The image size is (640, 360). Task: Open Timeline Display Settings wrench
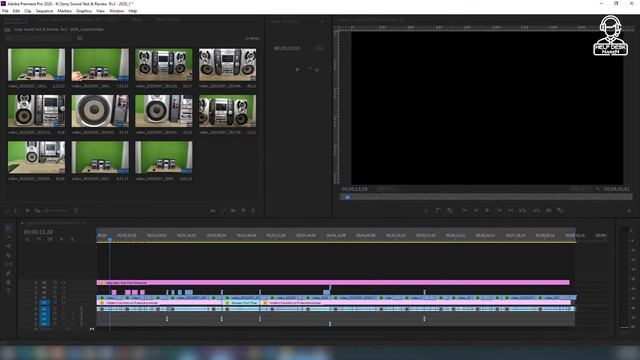click(x=73, y=240)
